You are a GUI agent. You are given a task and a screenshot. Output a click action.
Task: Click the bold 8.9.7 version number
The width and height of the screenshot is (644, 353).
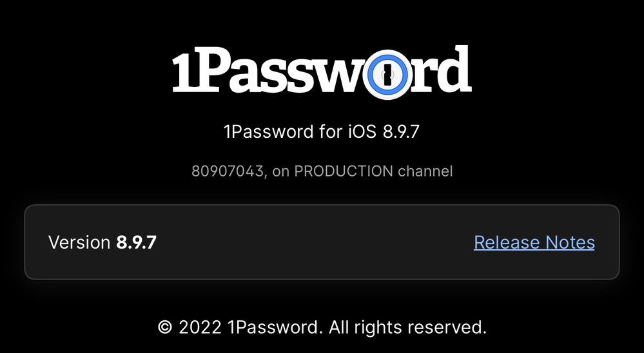pyautogui.click(x=136, y=242)
